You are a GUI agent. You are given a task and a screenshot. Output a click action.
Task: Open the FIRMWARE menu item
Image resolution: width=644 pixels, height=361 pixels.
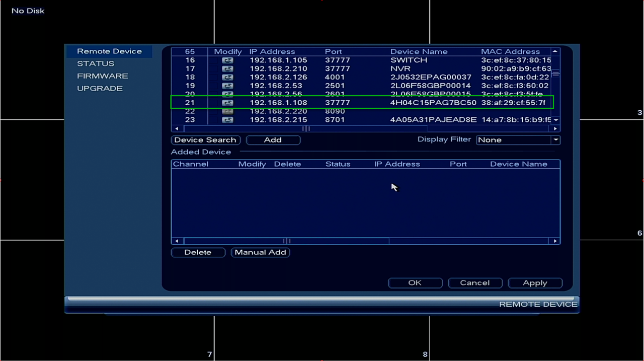[103, 76]
